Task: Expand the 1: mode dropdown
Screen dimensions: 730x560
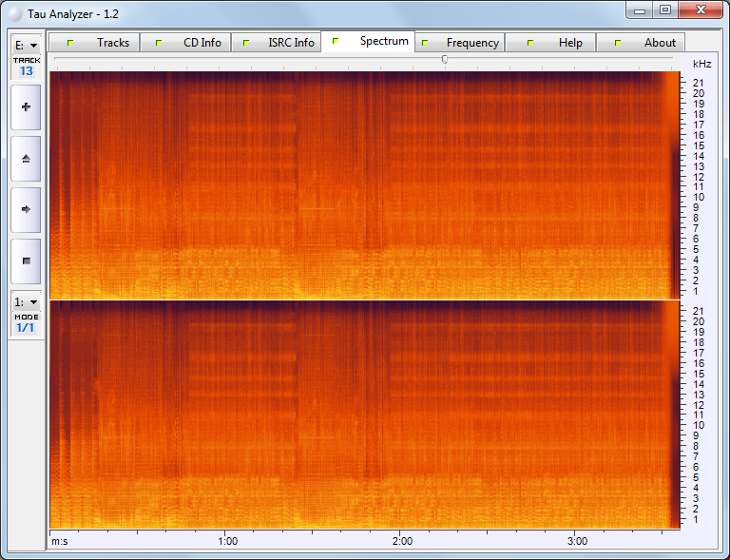Action: pos(26,301)
